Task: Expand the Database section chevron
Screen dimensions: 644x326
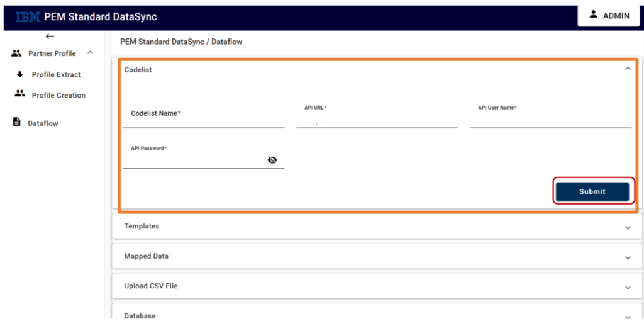Action: 628,317
